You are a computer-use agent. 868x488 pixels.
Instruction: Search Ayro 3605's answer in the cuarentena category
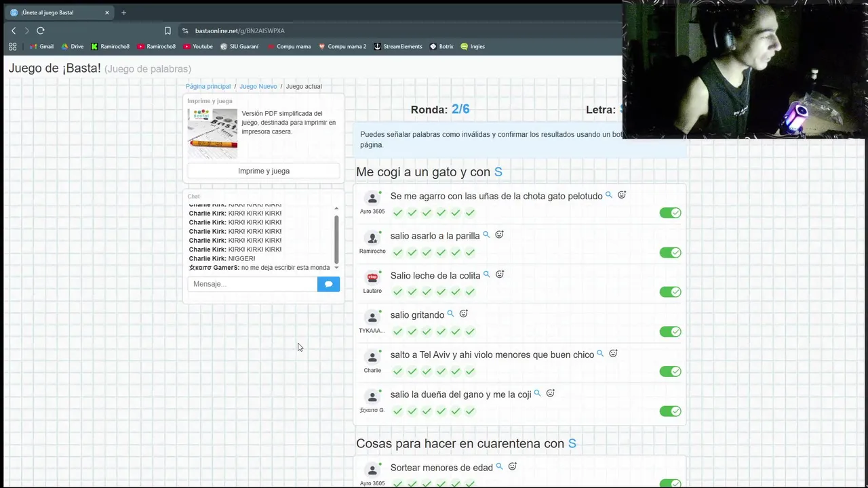point(500,467)
